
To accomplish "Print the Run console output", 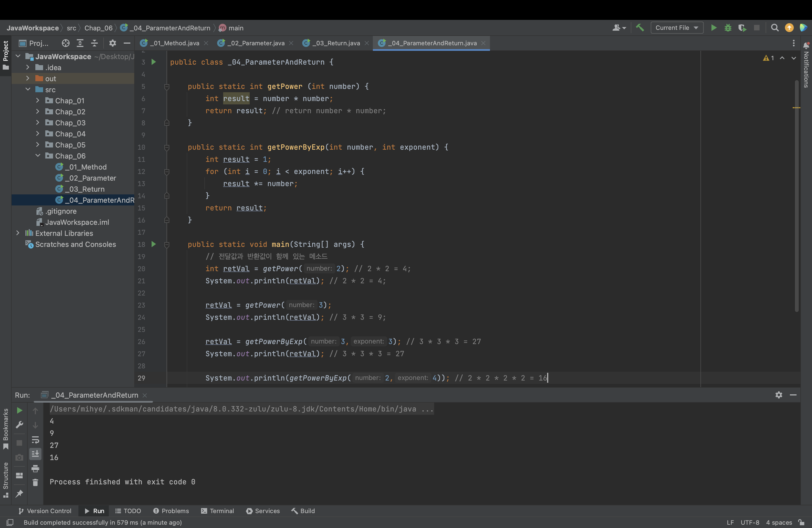I will (x=35, y=468).
